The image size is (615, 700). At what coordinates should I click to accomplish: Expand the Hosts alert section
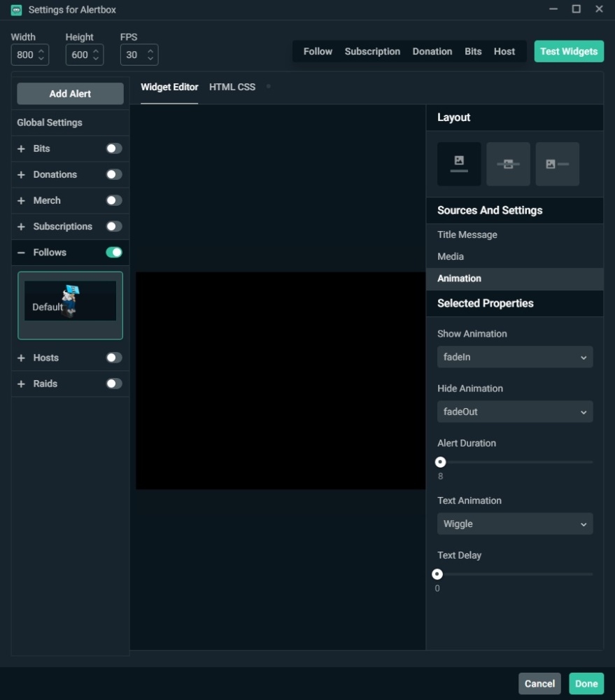21,358
